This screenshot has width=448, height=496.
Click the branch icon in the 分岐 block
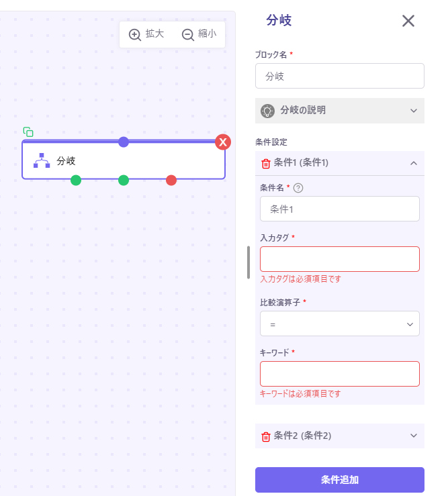(x=42, y=161)
